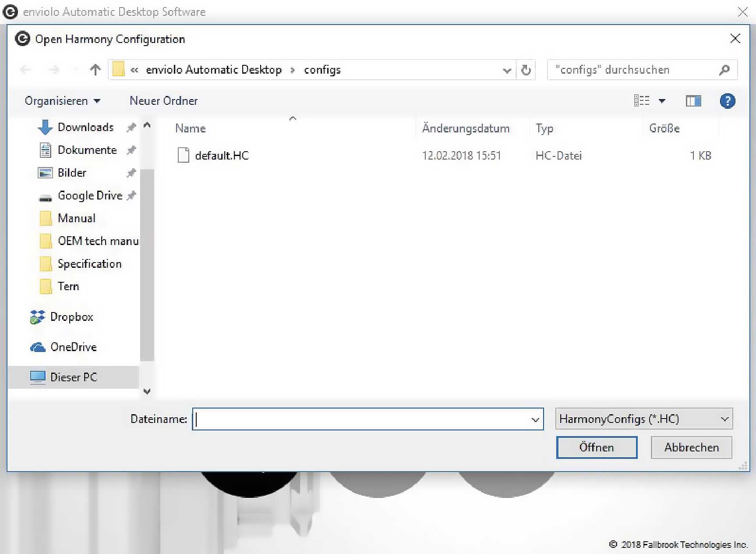The width and height of the screenshot is (756, 554).
Task: Click the OEM tech manu folder icon
Action: click(x=46, y=241)
